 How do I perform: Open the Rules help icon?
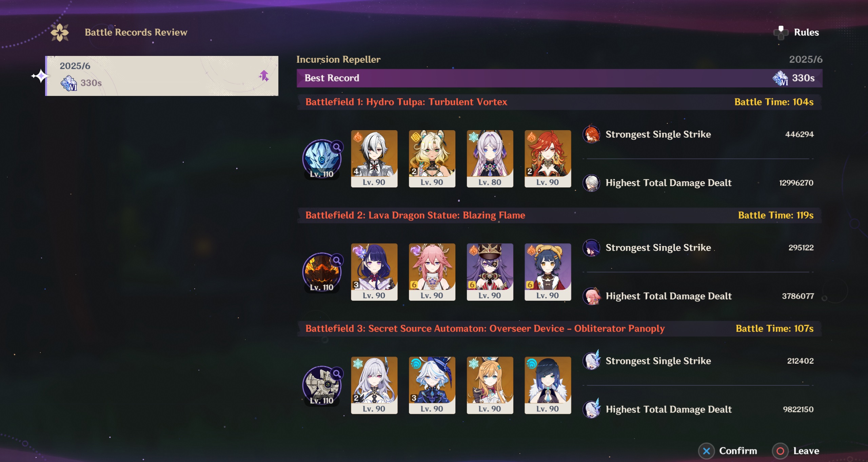(x=781, y=33)
